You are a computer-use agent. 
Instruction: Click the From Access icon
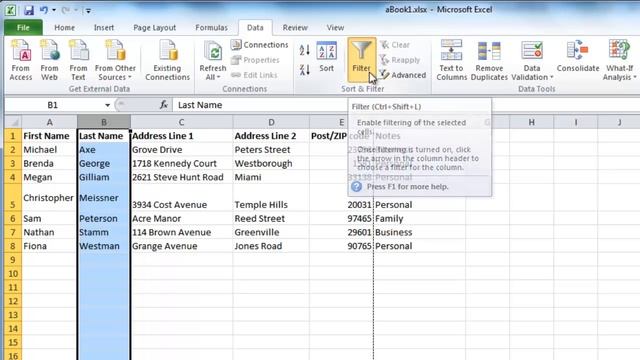click(20, 60)
